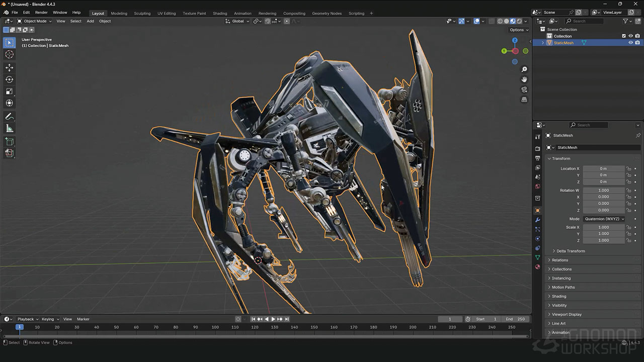The height and width of the screenshot is (362, 644).
Task: Open the Object Mode dropdown
Action: tap(34, 21)
